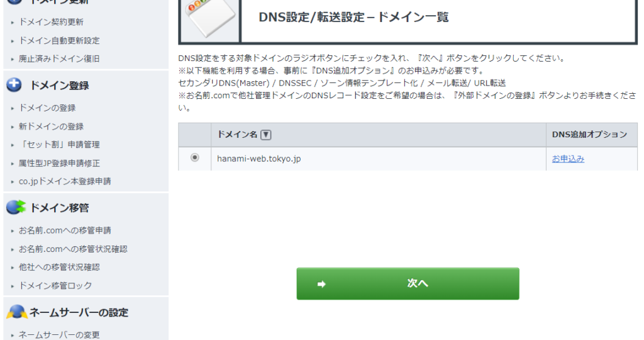Open 廃止済みドメイン復旧 link

pyautogui.click(x=59, y=59)
